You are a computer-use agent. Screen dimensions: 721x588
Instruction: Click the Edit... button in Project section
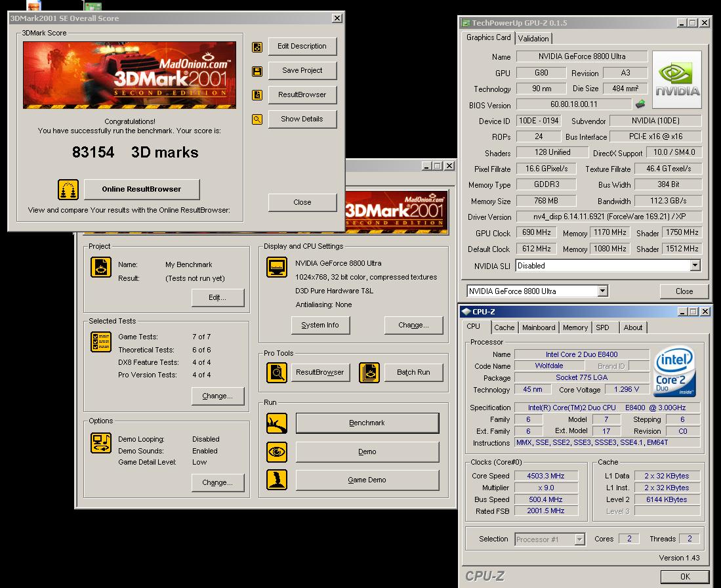[218, 298]
